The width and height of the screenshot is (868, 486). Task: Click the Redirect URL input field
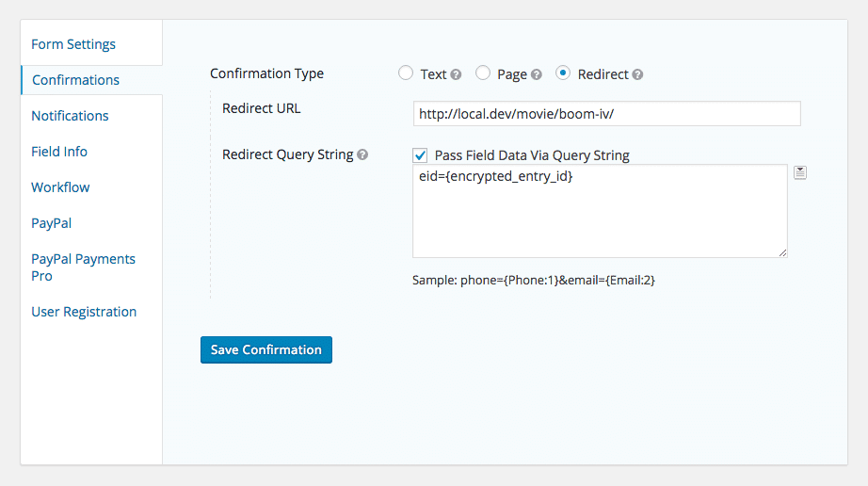pos(606,113)
